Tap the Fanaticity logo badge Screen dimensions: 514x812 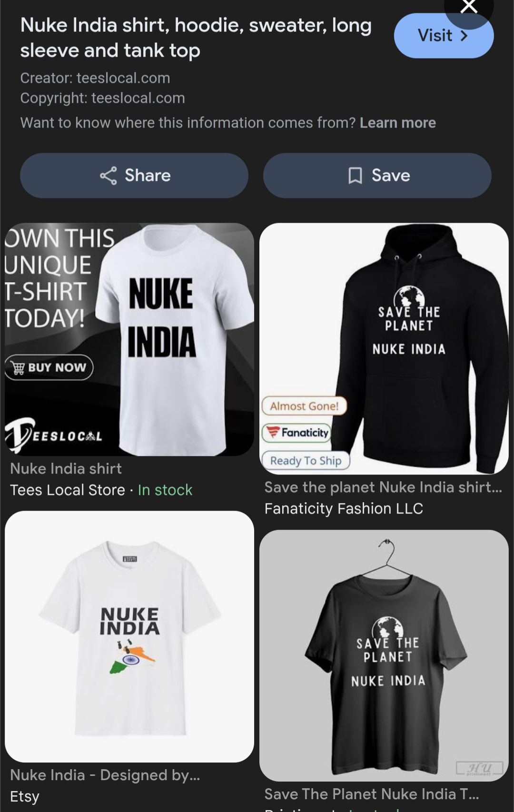297,433
